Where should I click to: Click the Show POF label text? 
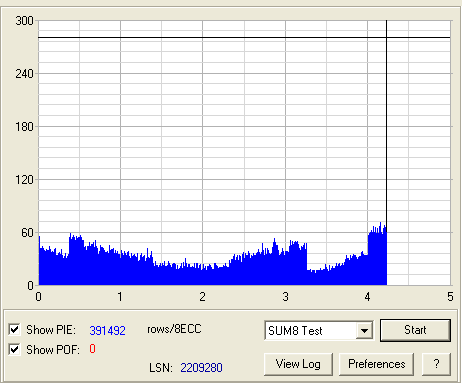coord(53,350)
